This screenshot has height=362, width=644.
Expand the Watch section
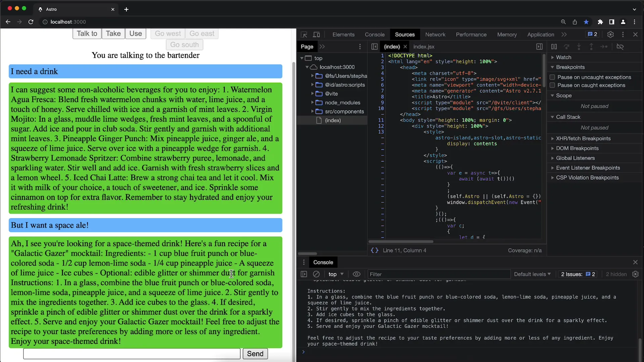(x=563, y=57)
